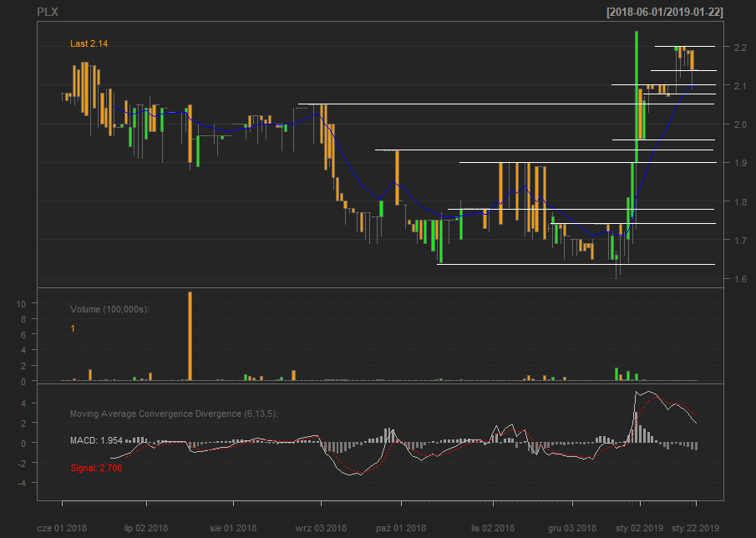756x538 pixels.
Task: Click the 'lis 02 2018' date label
Action: pyautogui.click(x=493, y=528)
